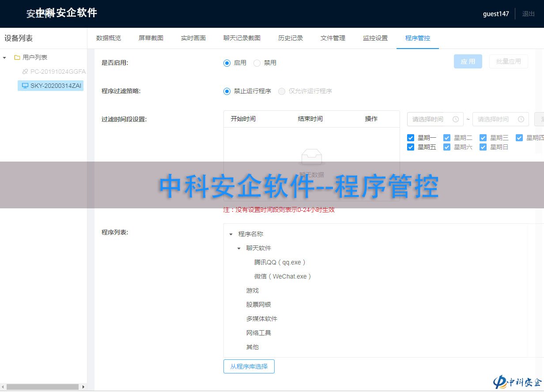Click the 结束时间 column header
This screenshot has height=392, width=544.
(310, 119)
